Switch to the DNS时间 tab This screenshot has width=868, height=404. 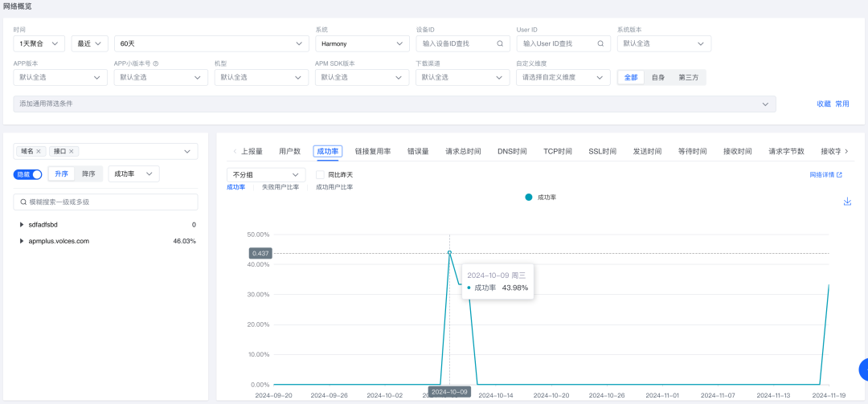tap(512, 151)
